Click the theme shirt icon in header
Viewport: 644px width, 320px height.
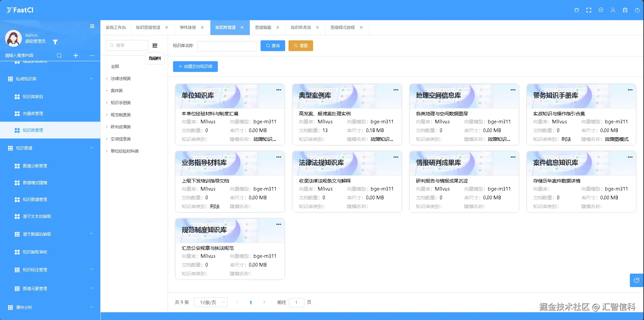(x=577, y=10)
